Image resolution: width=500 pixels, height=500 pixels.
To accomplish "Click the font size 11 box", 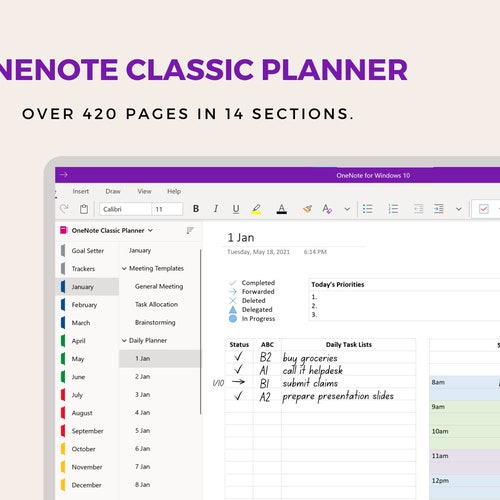I will click(167, 209).
